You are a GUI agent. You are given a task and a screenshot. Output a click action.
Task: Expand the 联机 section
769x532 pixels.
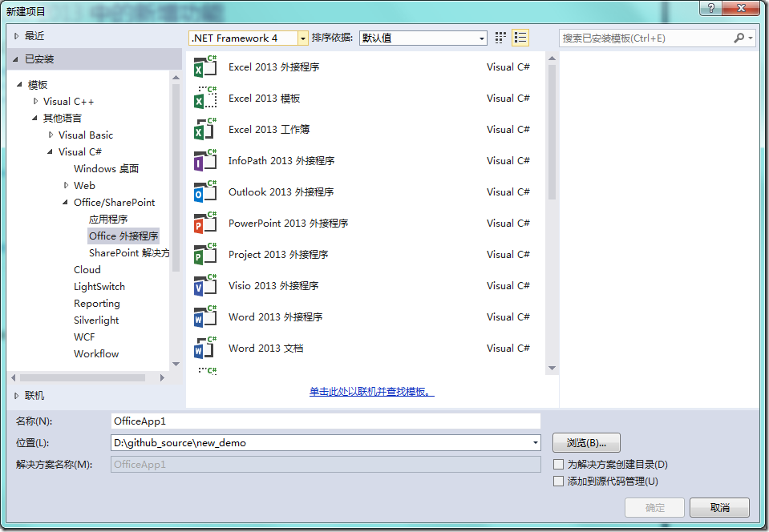16,395
